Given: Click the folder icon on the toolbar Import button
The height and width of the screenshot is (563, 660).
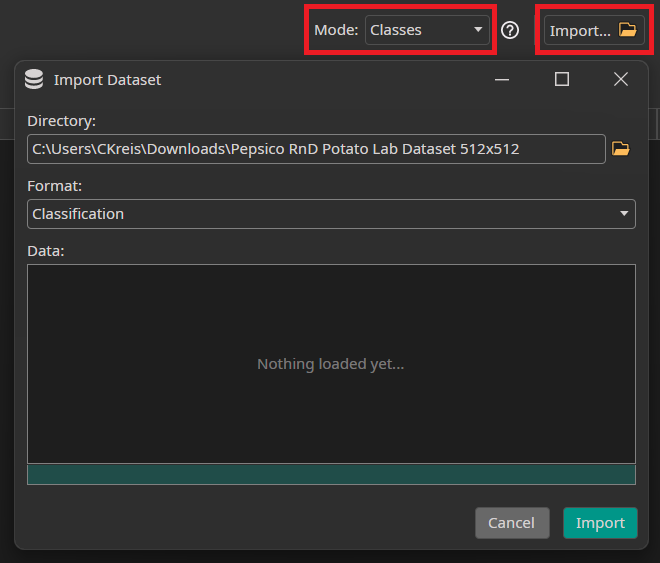Looking at the screenshot, I should pos(627,30).
